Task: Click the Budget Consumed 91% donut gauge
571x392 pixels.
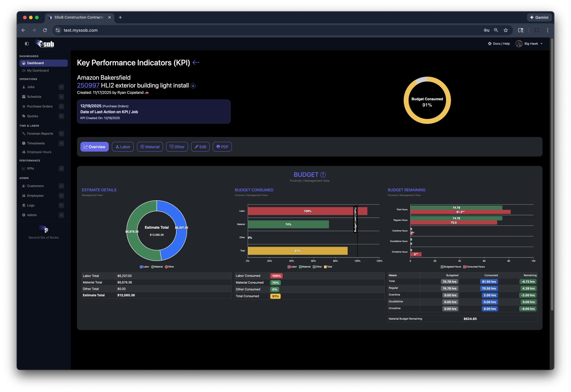Action: (427, 100)
